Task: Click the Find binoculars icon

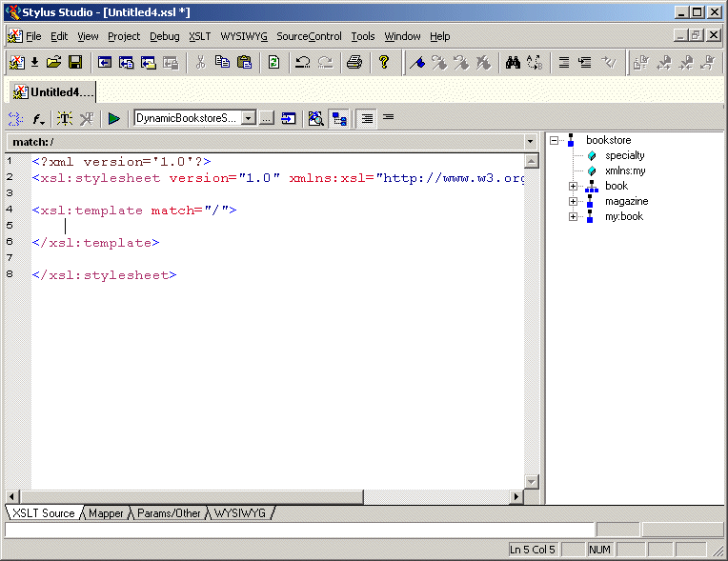Action: [513, 63]
